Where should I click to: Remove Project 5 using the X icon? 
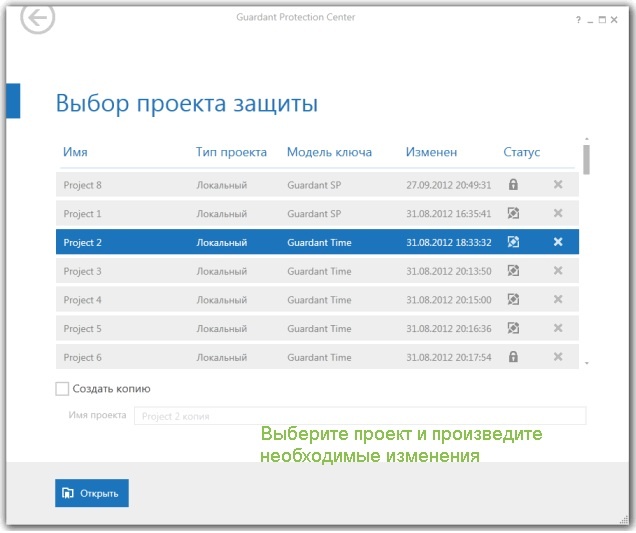(x=558, y=328)
